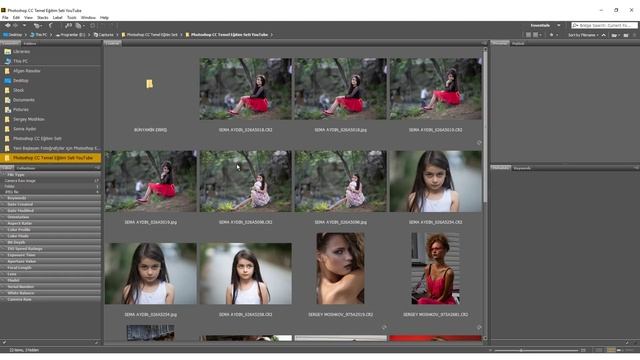
Task: Select the girl in white top thumbnail ending 5254.CR2
Action: (436, 181)
